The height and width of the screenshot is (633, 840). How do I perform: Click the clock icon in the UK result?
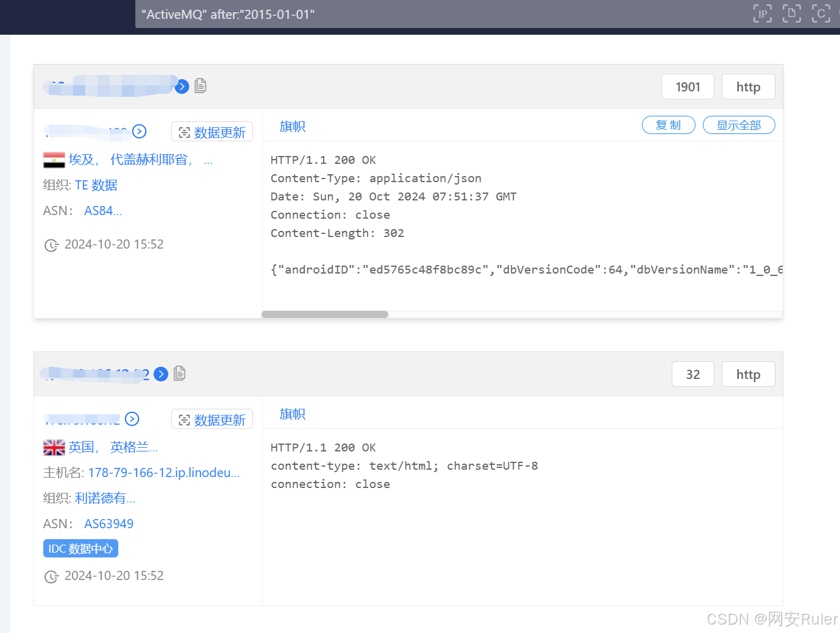coord(51,576)
